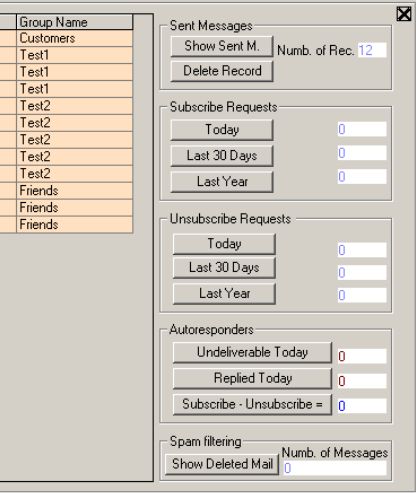Click the Subscribe - Unsubscribe = button

point(252,404)
